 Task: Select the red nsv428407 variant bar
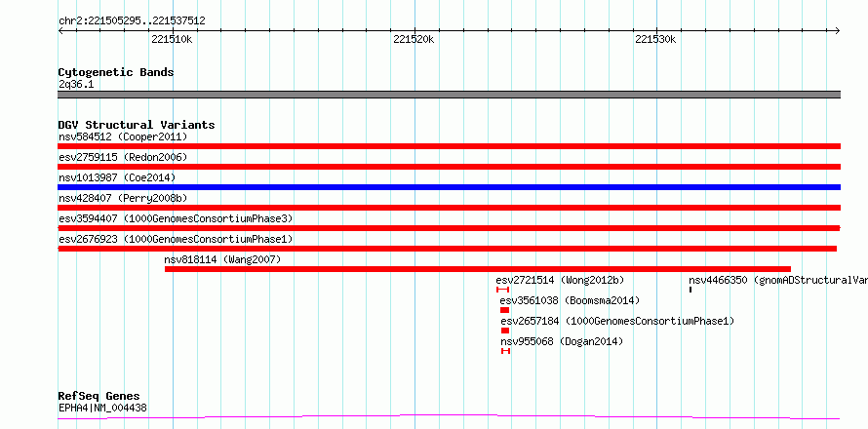(449, 208)
